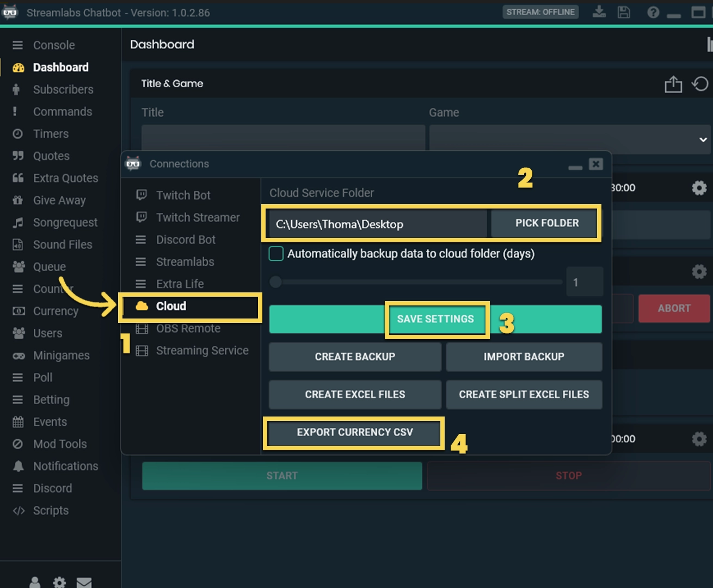The width and height of the screenshot is (713, 588).
Task: Open Give Away in the sidebar
Action: coord(59,200)
